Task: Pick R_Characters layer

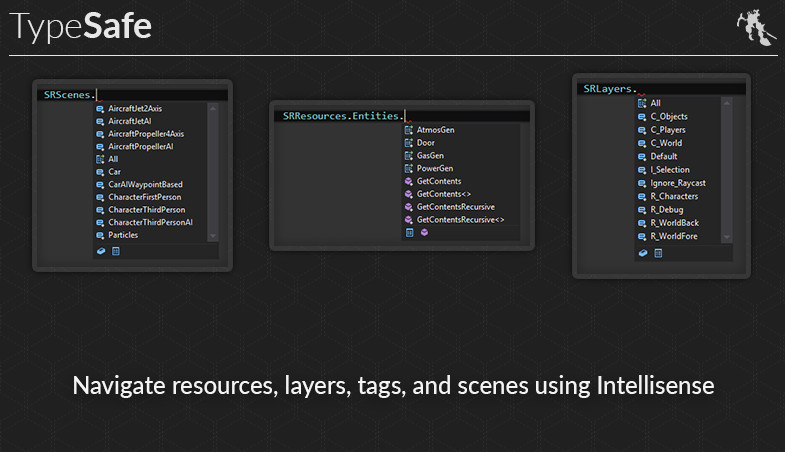Action: tap(674, 196)
